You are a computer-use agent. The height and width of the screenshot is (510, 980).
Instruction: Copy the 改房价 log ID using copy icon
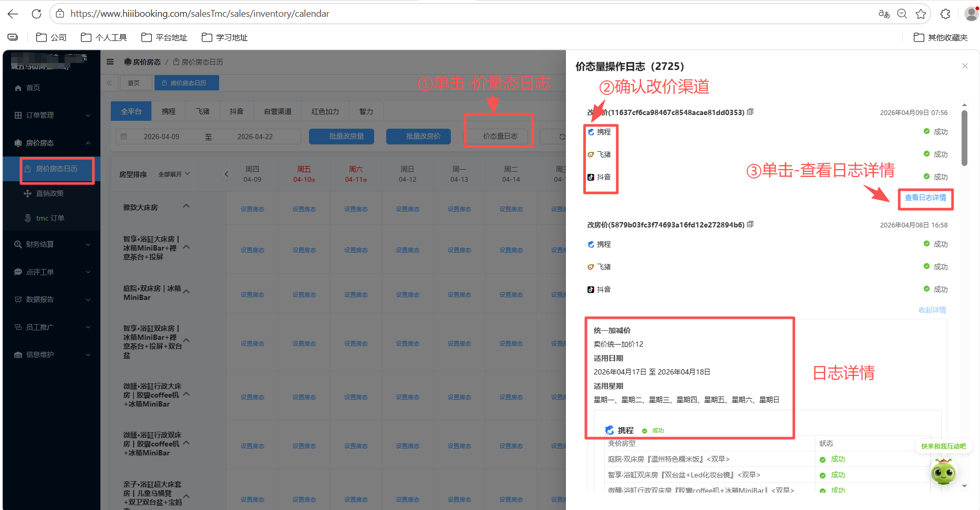coord(750,224)
